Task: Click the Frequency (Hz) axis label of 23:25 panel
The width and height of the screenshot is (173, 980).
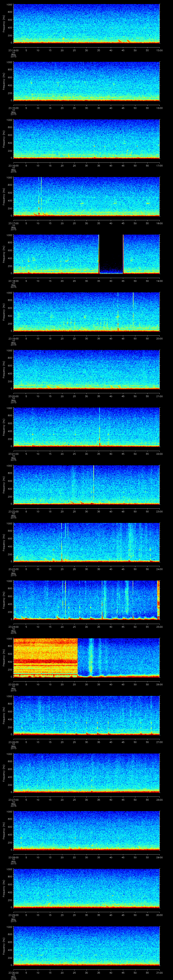Action: pyautogui.click(x=4, y=657)
